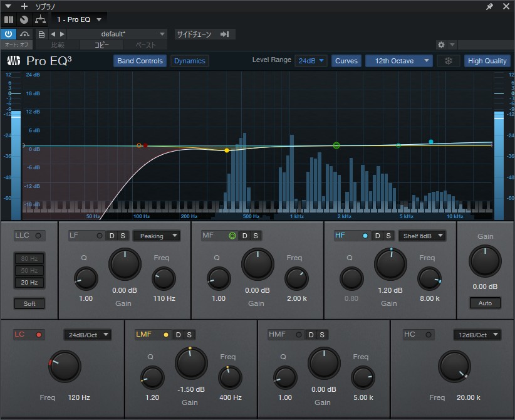Click the green MF node on the EQ curve
Image resolution: width=515 pixels, height=420 pixels.
[x=336, y=145]
